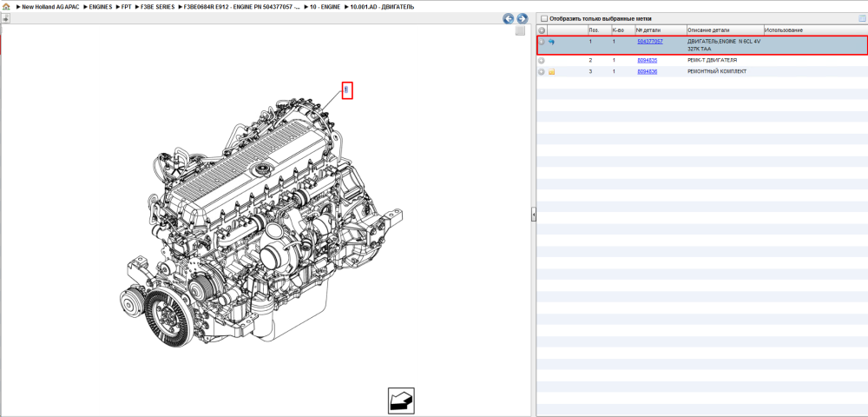Open New Holland AG APAC breadcrumb
868x417 pixels.
point(51,7)
